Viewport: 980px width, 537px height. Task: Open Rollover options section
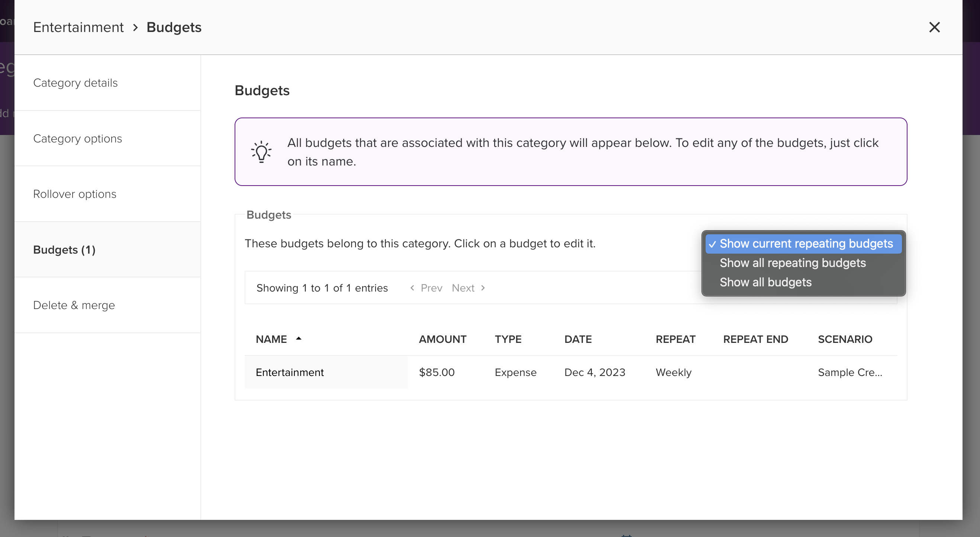pyautogui.click(x=75, y=194)
